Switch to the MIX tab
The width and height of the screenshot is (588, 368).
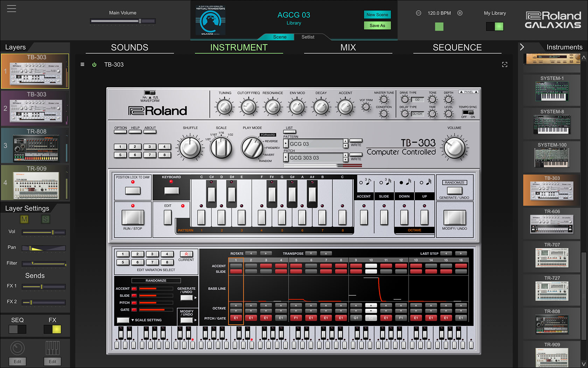(348, 47)
